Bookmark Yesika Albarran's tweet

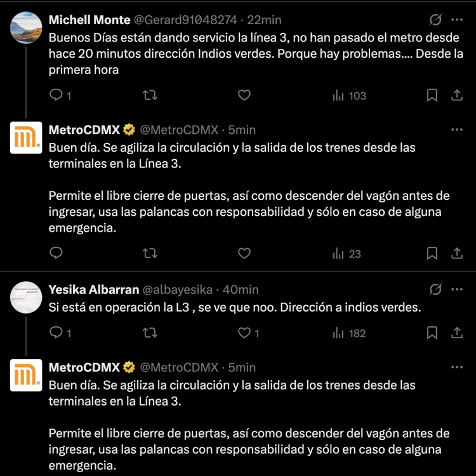click(x=432, y=333)
